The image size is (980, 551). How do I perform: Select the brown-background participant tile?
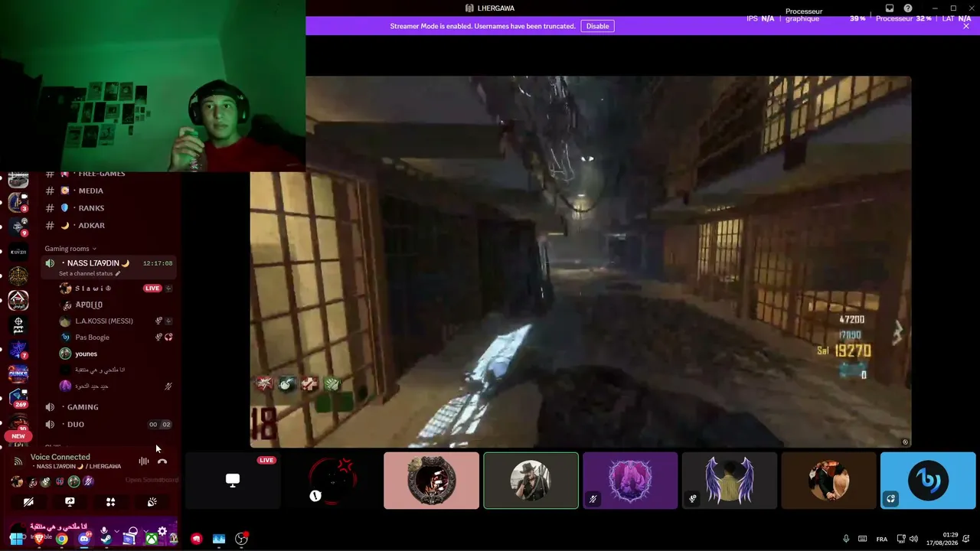[x=829, y=481]
